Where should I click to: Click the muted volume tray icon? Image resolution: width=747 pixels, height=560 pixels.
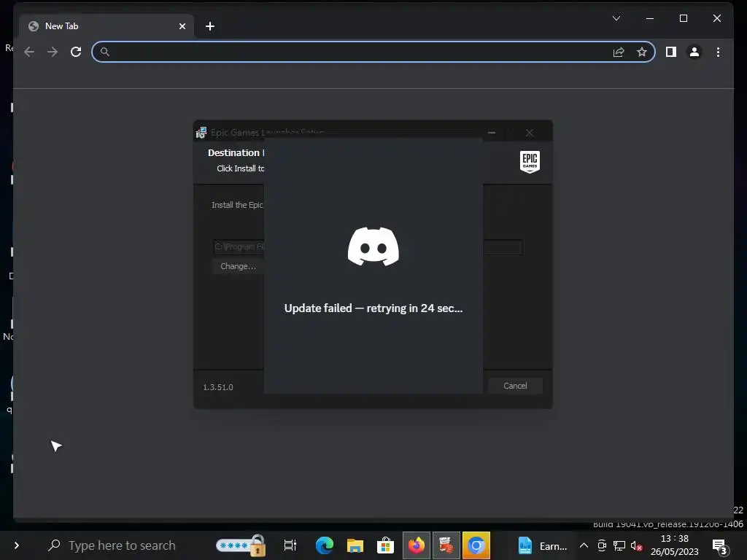pyautogui.click(x=636, y=545)
